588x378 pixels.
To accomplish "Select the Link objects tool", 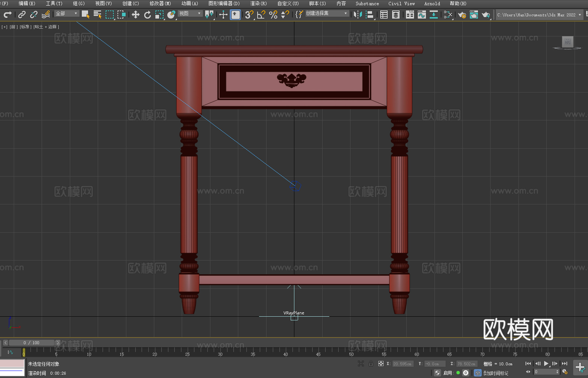I will pos(22,14).
